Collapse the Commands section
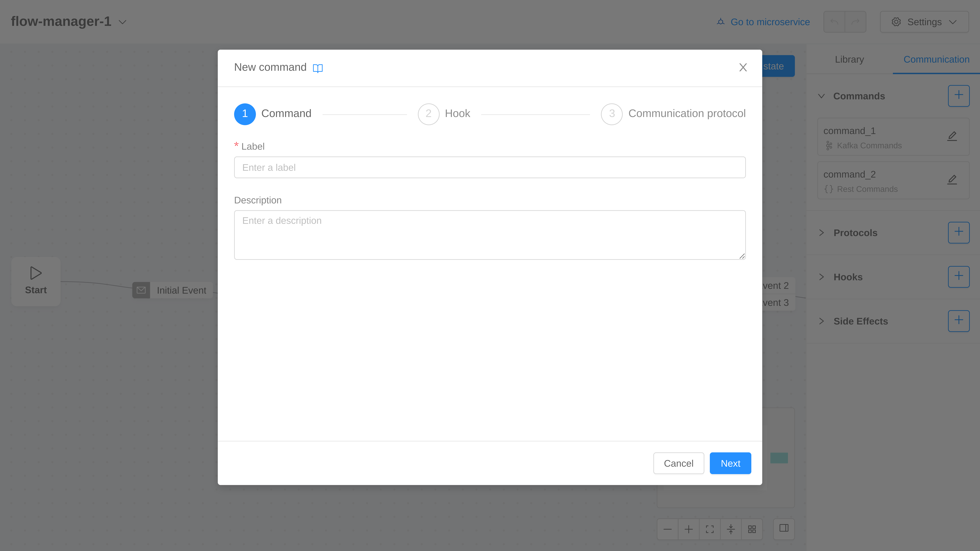Screen dimensions: 980x551 [821, 96]
